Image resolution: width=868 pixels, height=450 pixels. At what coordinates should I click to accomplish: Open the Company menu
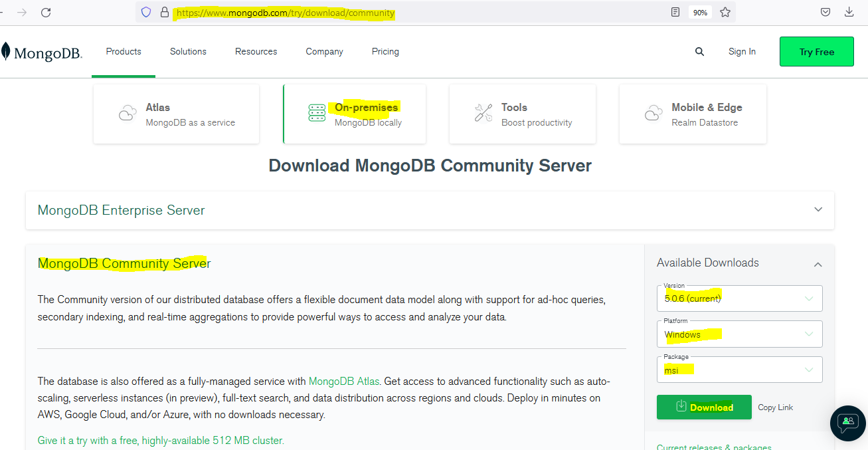click(x=324, y=51)
